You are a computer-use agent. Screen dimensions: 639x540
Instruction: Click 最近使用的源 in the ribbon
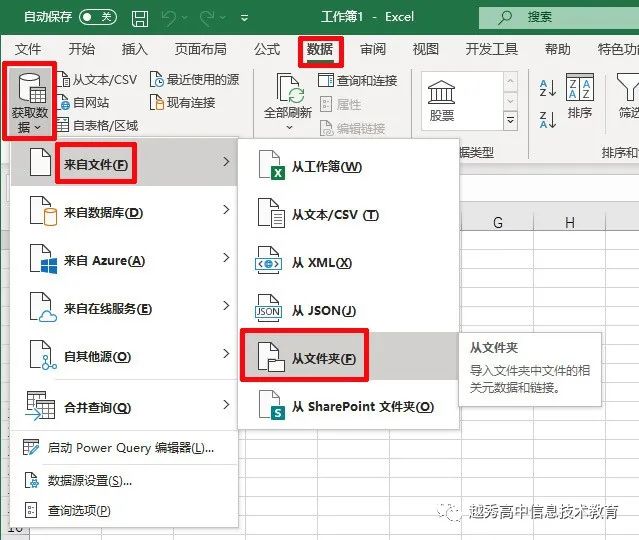click(194, 79)
